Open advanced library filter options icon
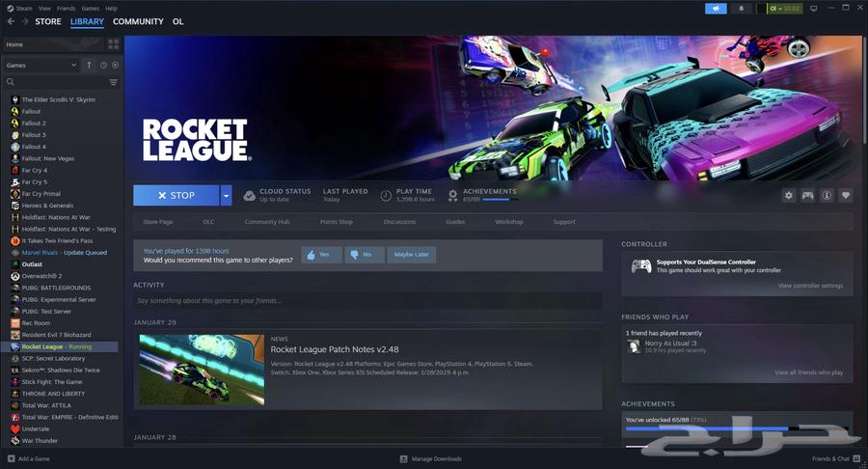The height and width of the screenshot is (469, 868). 114,82
